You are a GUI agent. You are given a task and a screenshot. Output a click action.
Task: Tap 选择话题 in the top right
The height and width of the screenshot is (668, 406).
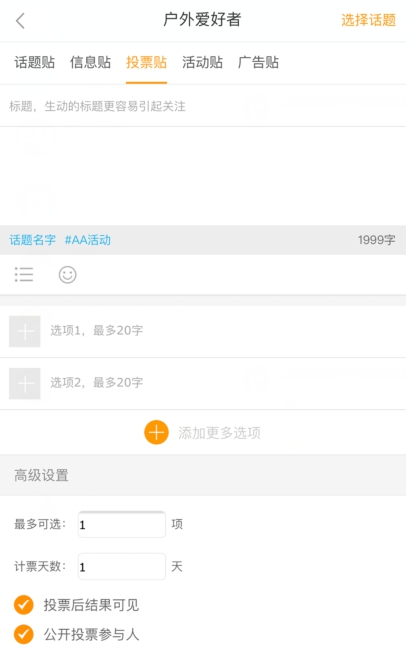(369, 20)
